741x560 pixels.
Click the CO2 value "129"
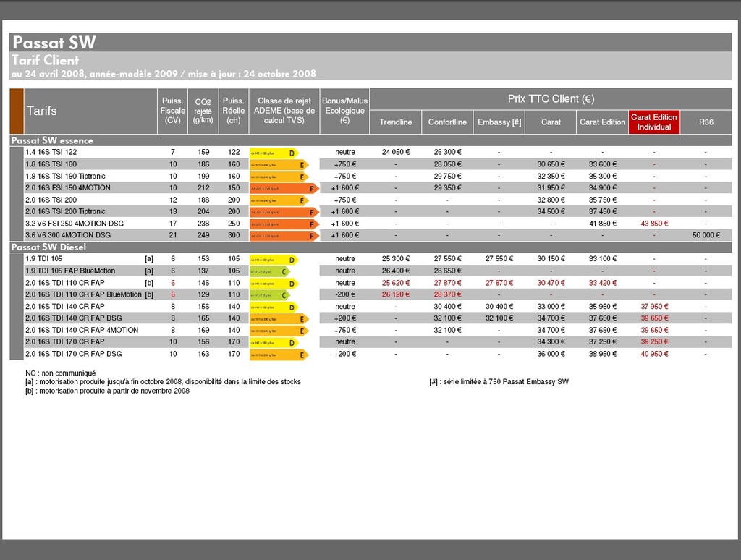click(x=203, y=294)
